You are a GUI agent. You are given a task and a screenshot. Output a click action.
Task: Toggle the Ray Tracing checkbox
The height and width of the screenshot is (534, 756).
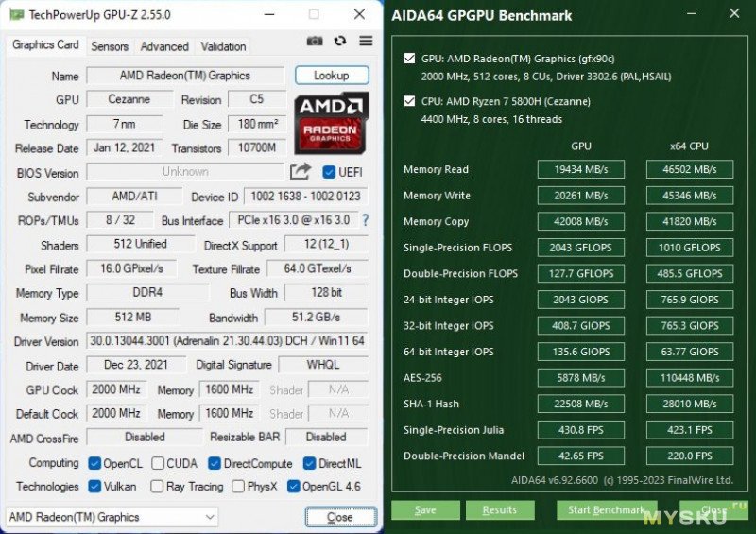pos(157,486)
